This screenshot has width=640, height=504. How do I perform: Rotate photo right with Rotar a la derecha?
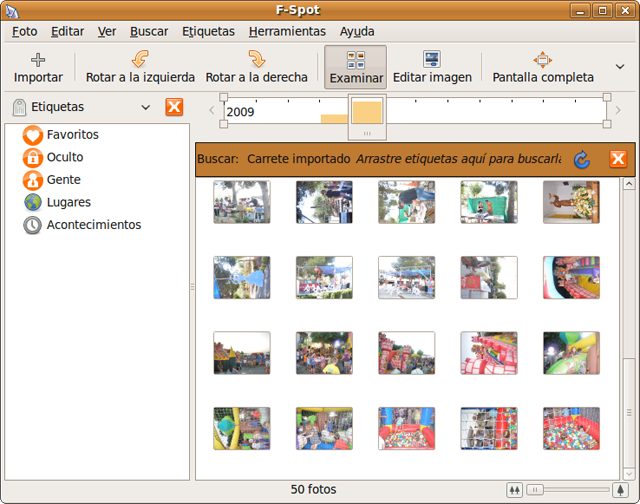256,67
